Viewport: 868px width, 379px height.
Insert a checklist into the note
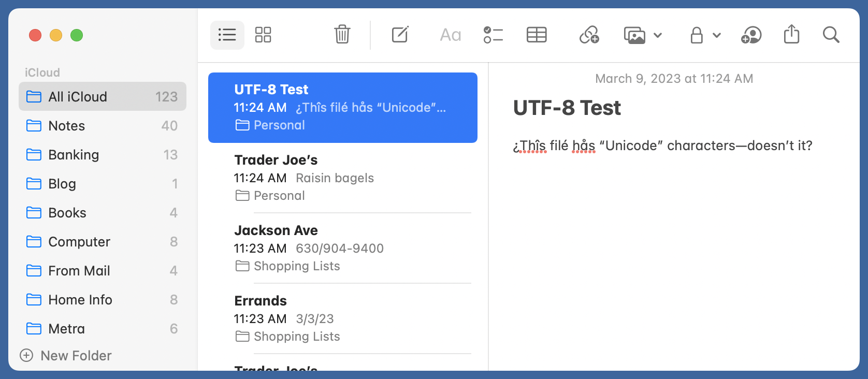click(493, 35)
